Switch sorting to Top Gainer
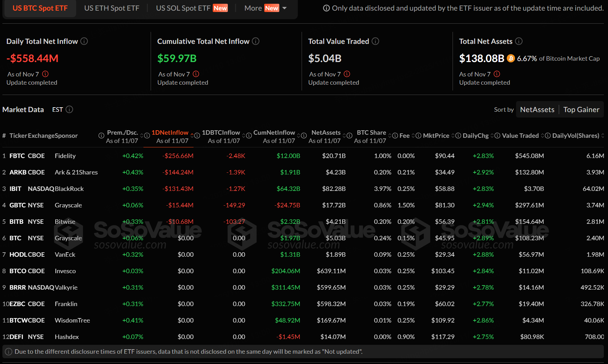 [x=581, y=110]
